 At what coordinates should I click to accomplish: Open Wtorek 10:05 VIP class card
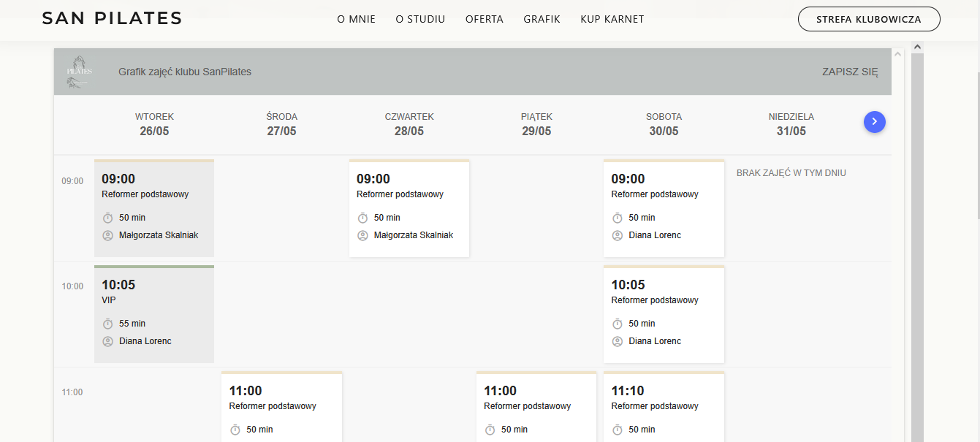[154, 314]
